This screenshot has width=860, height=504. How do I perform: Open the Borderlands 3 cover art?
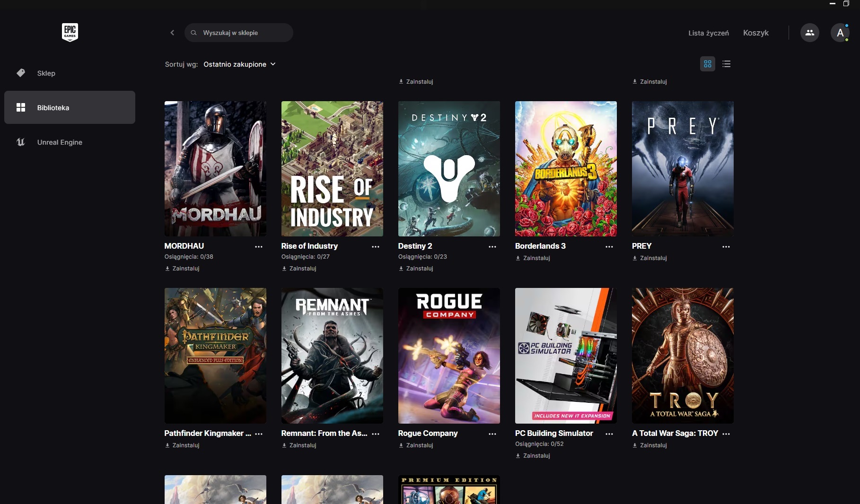click(566, 169)
